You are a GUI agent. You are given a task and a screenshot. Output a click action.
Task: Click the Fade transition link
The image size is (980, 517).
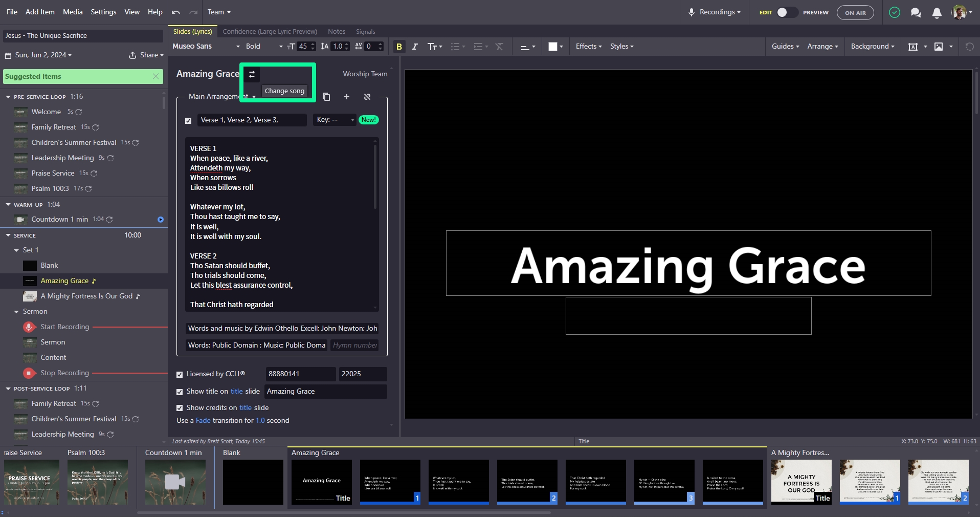click(203, 420)
